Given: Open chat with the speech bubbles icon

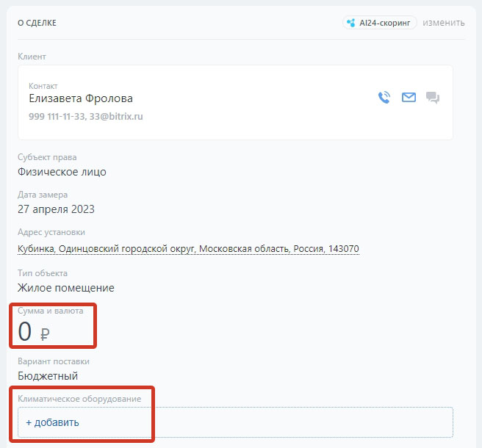Looking at the screenshot, I should pyautogui.click(x=433, y=98).
